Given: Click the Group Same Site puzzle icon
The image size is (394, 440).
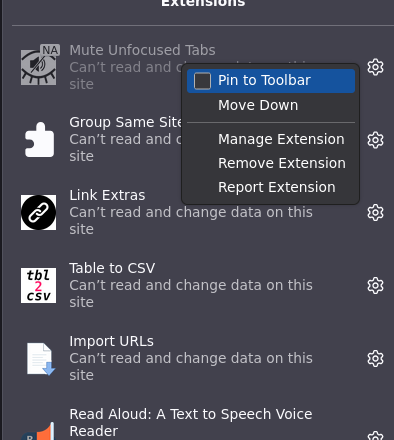Looking at the screenshot, I should click(x=39, y=140).
